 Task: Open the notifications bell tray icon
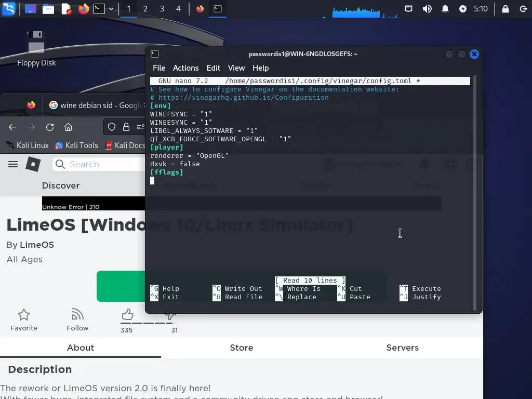pos(445,8)
